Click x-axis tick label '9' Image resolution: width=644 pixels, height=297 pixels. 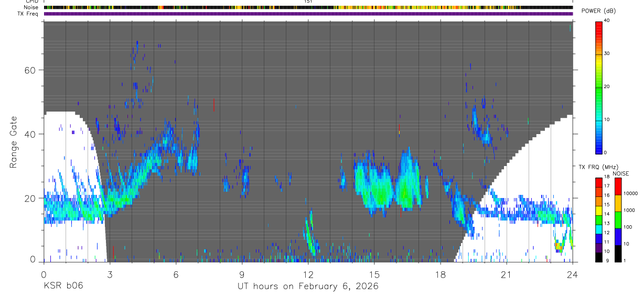click(x=242, y=274)
